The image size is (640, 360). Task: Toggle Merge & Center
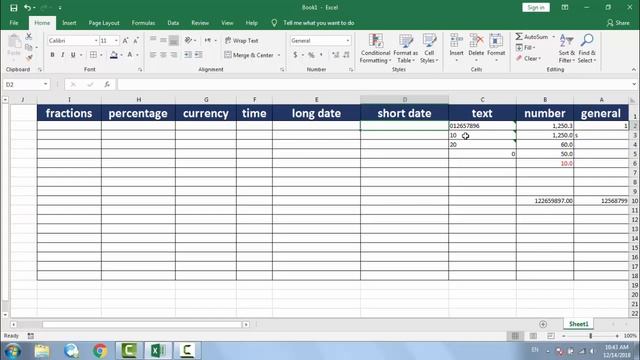[x=249, y=55]
